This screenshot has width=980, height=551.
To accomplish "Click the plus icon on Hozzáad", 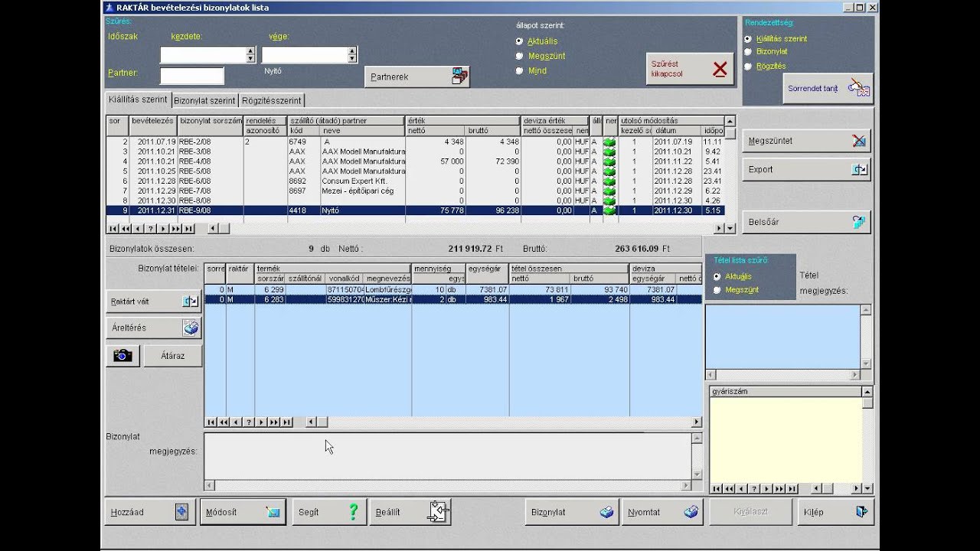I will [181, 513].
